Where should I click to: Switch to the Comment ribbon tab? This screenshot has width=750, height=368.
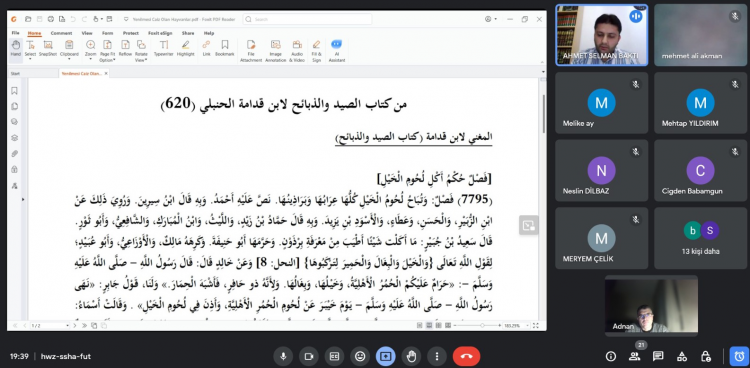pos(61,33)
